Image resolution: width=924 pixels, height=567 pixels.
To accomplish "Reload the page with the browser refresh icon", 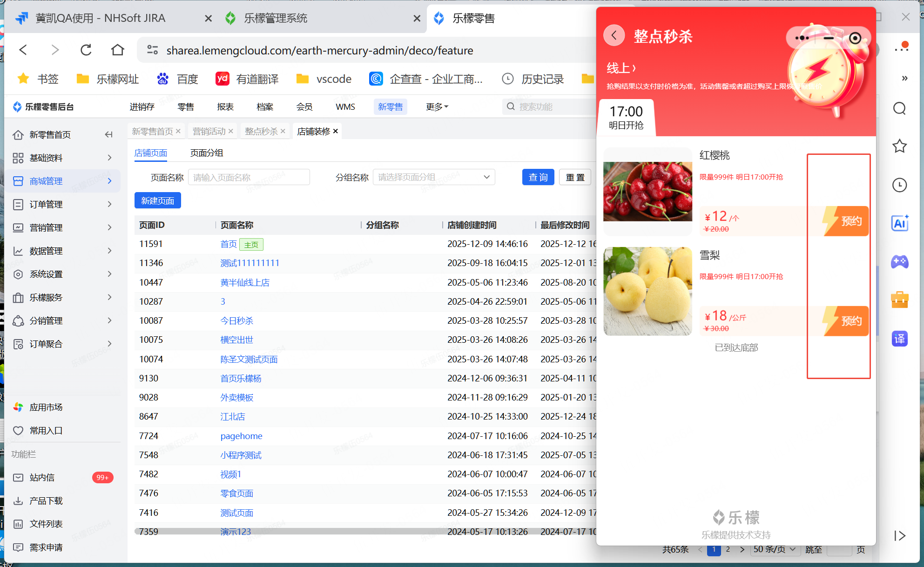I will click(x=86, y=50).
